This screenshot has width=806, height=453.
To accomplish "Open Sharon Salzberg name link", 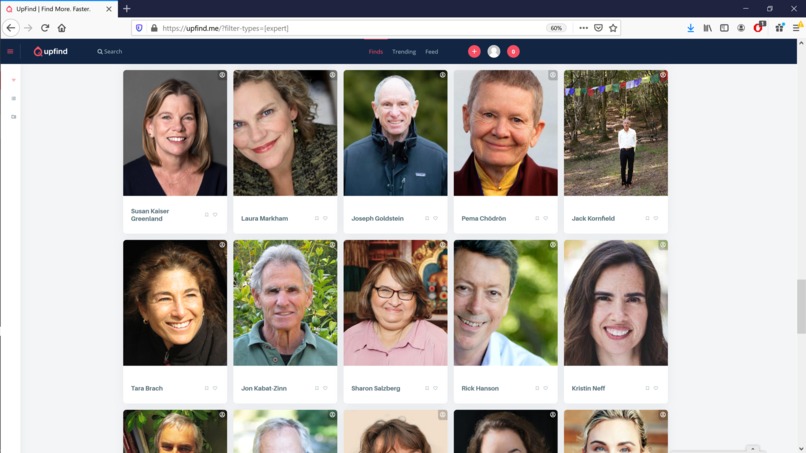I will coord(375,388).
